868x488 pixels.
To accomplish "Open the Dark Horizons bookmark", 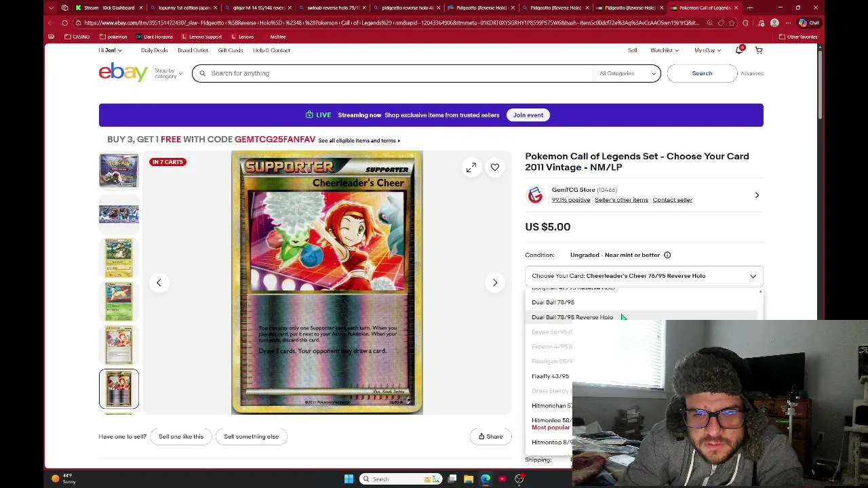I will (154, 37).
